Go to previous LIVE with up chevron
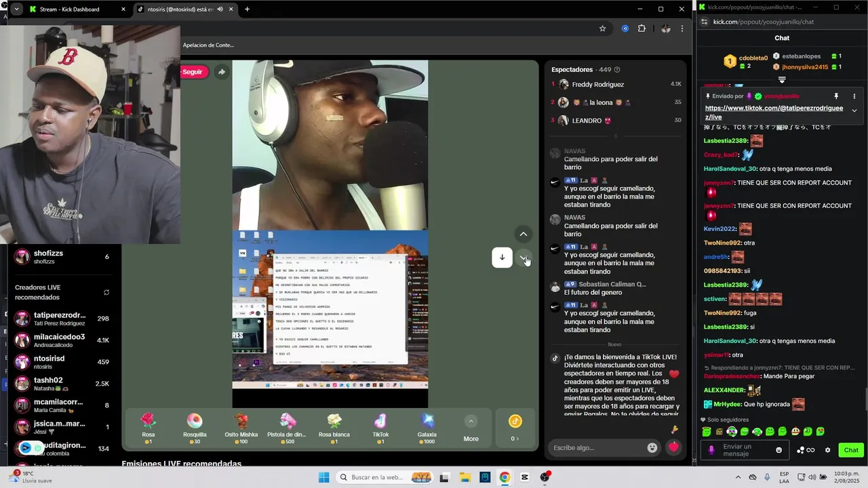868x488 pixels. pos(523,234)
